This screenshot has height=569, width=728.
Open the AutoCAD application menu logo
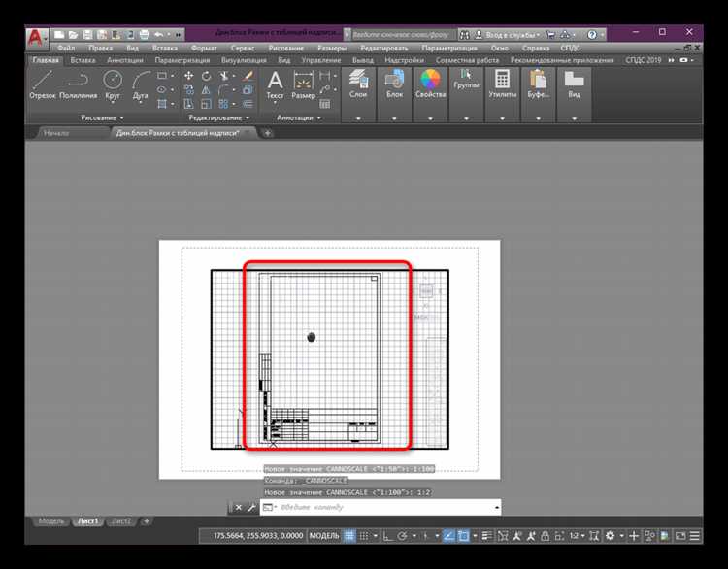pos(36,38)
